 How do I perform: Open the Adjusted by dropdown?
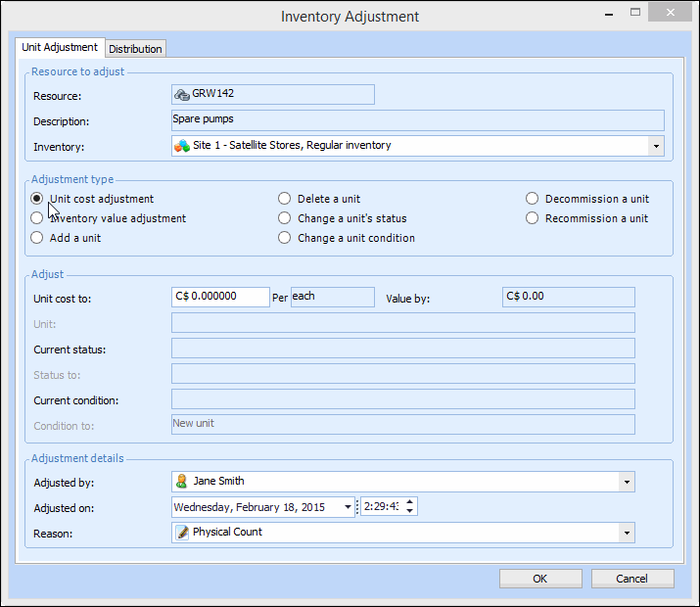point(625,482)
